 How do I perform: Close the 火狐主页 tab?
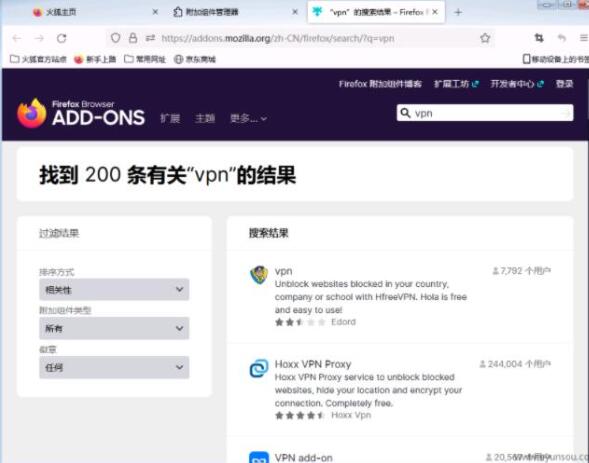coord(155,12)
